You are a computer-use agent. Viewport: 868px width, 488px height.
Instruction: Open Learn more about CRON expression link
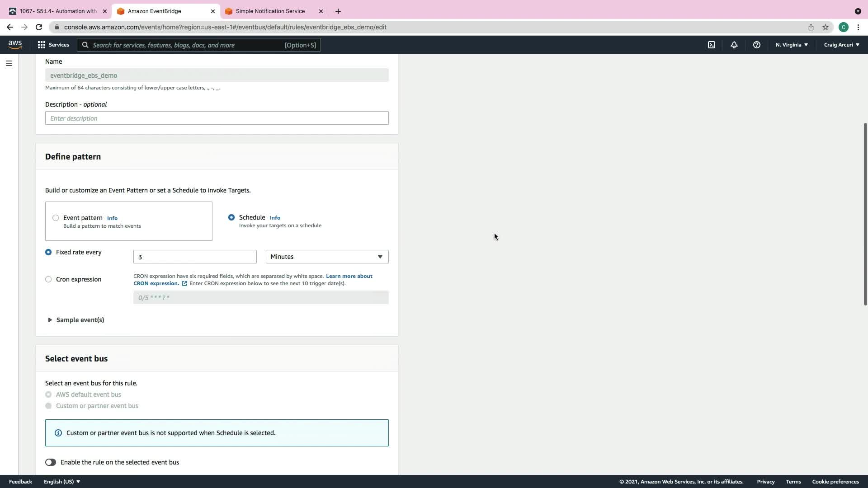pyautogui.click(x=349, y=276)
